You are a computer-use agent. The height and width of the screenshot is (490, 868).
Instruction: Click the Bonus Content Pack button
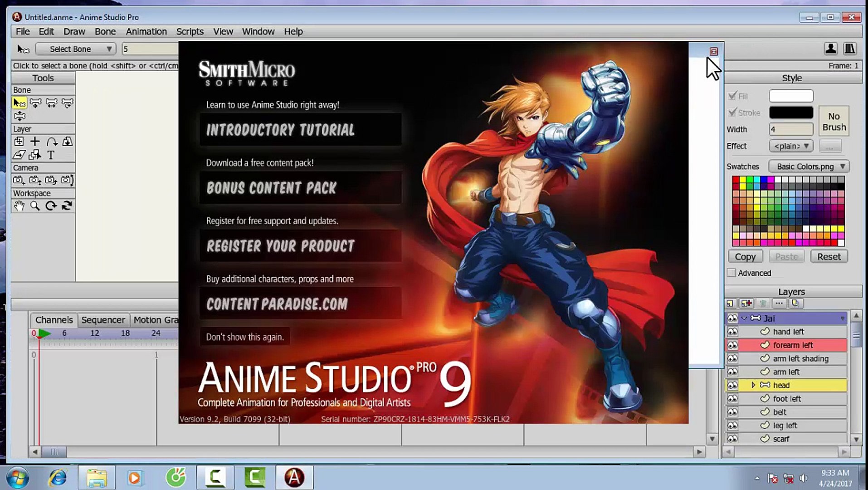(x=300, y=188)
